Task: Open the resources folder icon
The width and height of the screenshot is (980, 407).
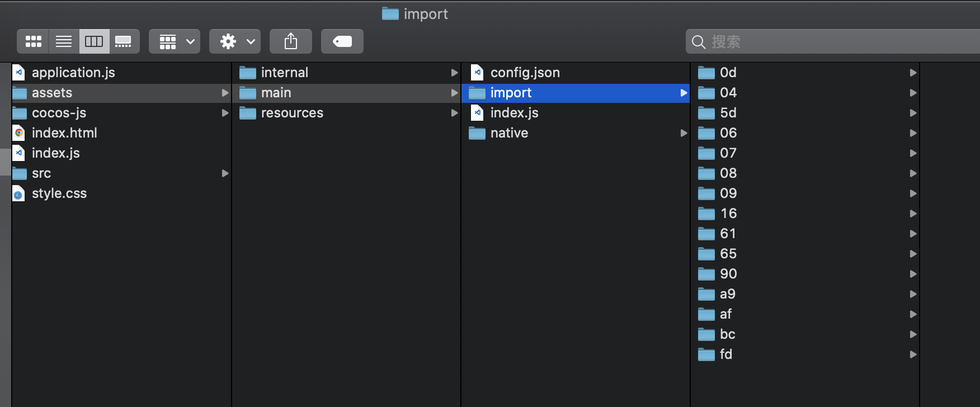Action: [x=248, y=113]
